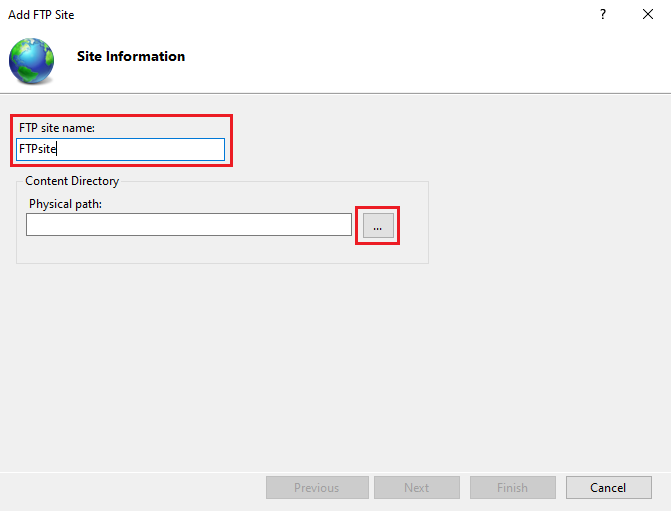Click the 'Content Directory' group label
The width and height of the screenshot is (671, 511).
point(72,181)
